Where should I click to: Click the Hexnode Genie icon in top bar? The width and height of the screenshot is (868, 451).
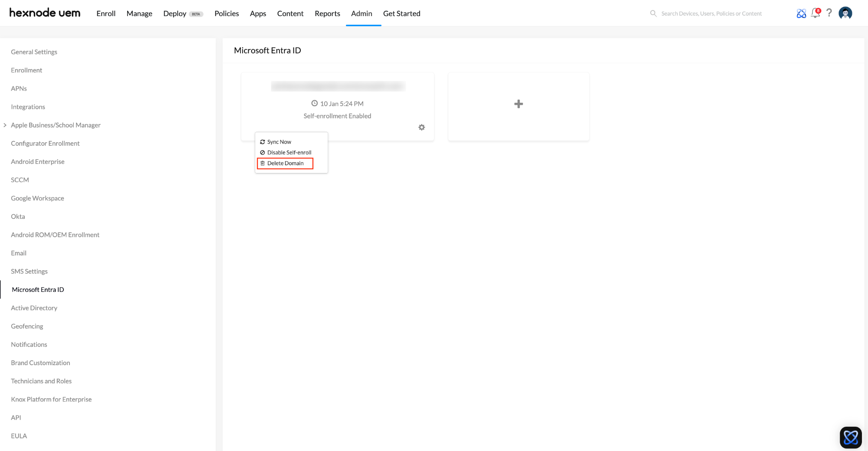pyautogui.click(x=801, y=13)
